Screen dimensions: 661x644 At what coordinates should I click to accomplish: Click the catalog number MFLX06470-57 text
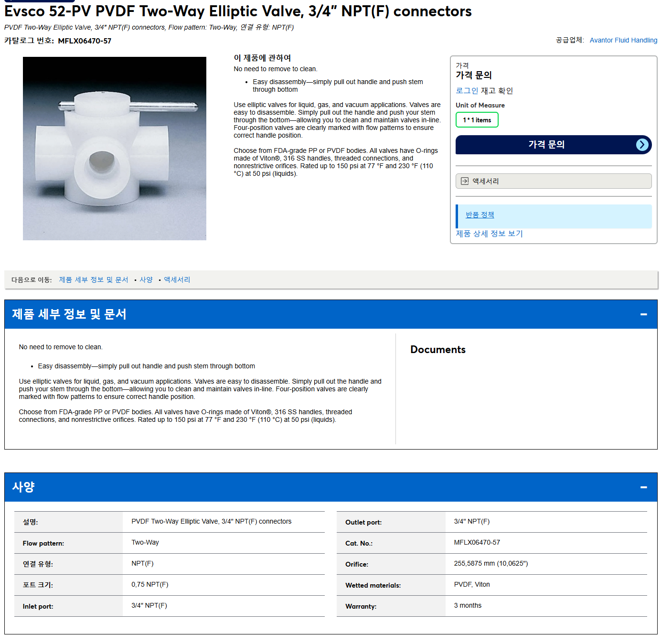(x=85, y=41)
